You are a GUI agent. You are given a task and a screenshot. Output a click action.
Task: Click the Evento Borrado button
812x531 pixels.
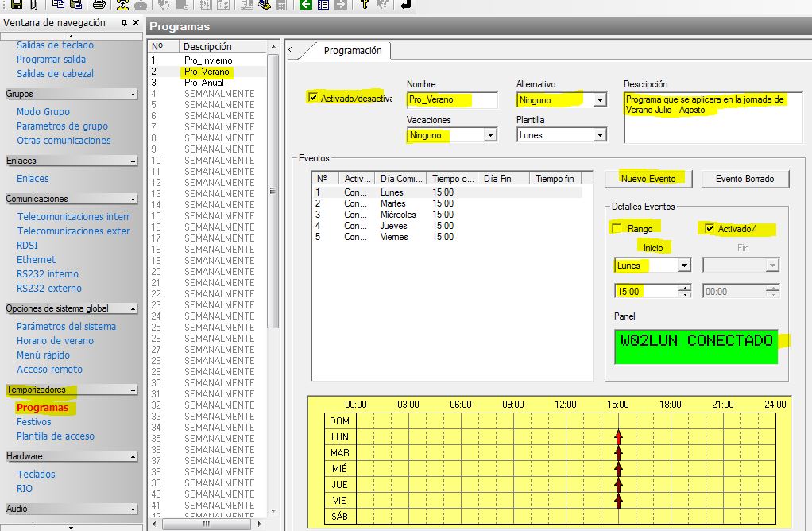pyautogui.click(x=745, y=179)
